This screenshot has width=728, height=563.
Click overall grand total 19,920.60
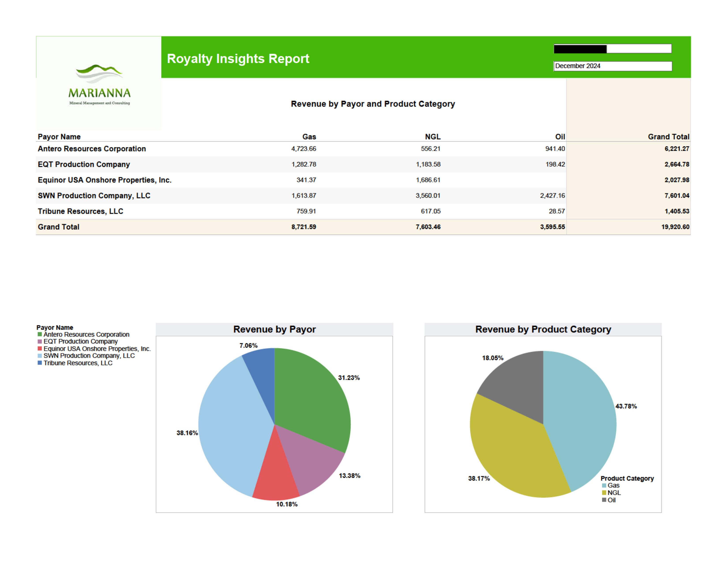[675, 227]
